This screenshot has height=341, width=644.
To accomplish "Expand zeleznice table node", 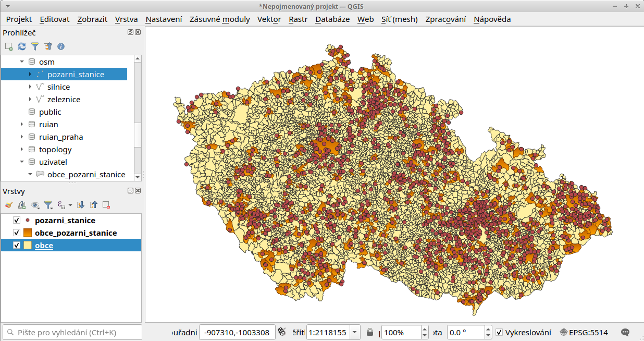I will (x=30, y=100).
